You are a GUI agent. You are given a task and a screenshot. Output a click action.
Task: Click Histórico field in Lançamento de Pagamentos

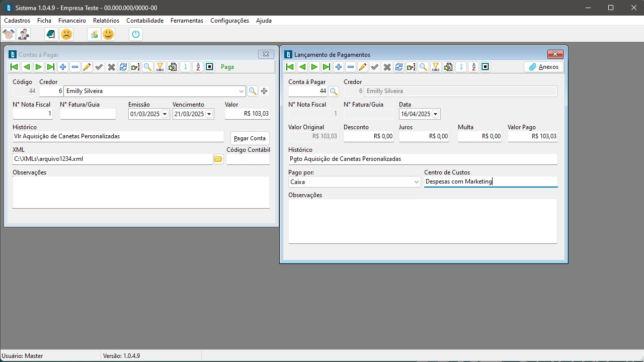pyautogui.click(x=423, y=159)
